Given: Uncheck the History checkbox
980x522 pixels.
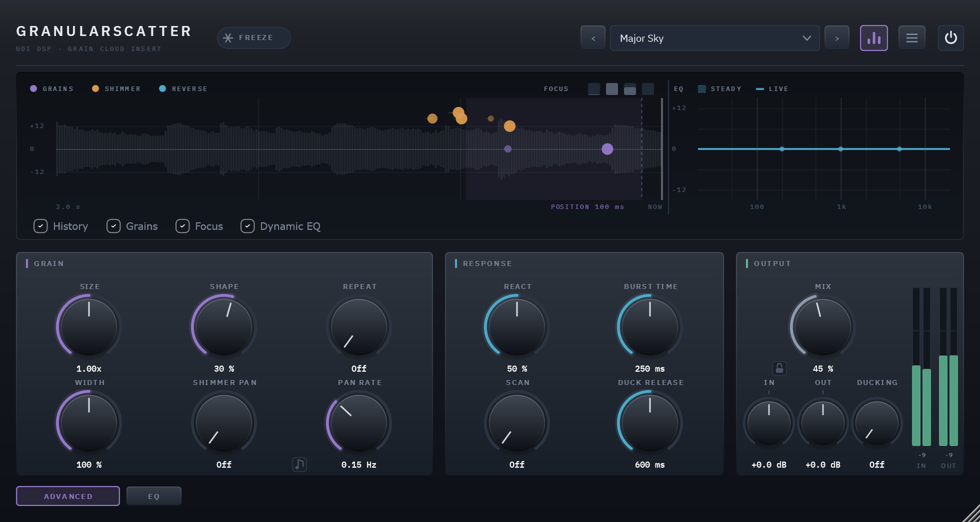Looking at the screenshot, I should click(40, 226).
